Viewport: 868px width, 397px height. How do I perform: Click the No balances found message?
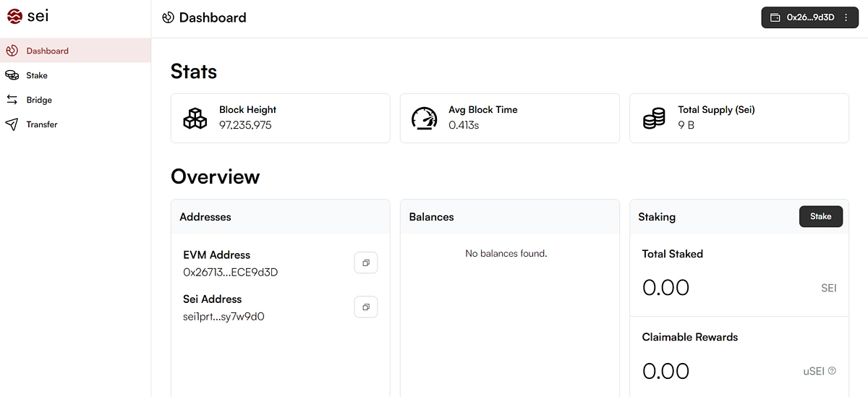(506, 254)
